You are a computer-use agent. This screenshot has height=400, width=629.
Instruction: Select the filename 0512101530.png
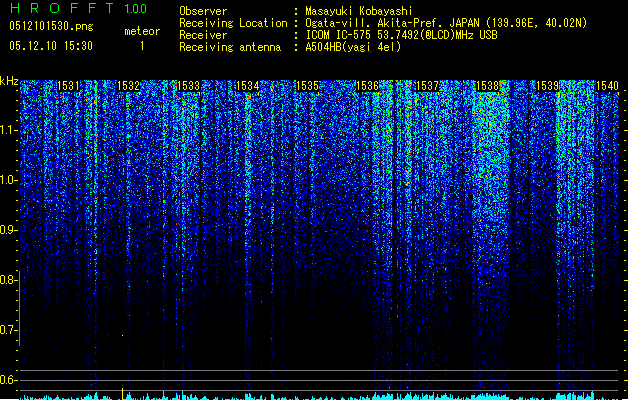tap(51, 26)
